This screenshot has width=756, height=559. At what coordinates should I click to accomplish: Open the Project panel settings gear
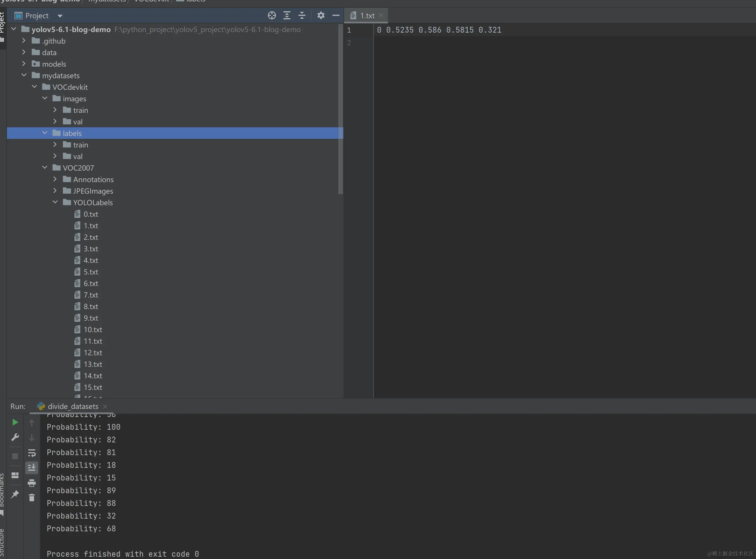(321, 15)
